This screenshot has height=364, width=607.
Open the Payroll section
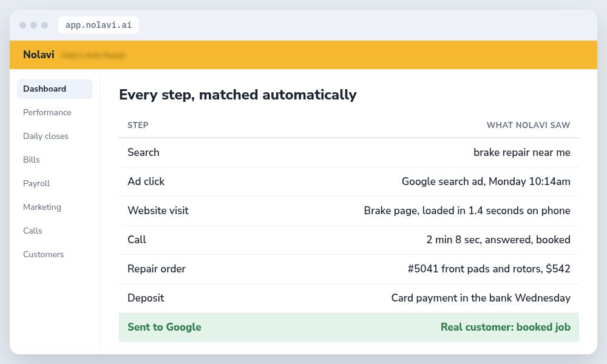point(36,183)
